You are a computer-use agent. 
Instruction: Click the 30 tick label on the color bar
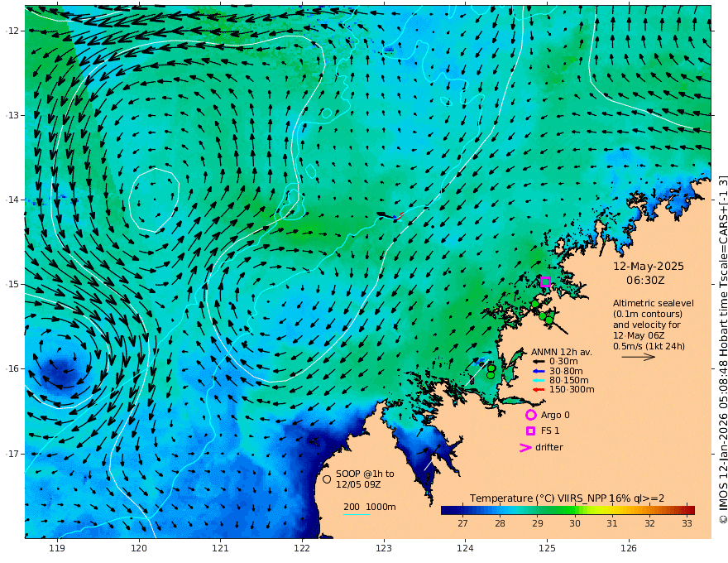pyautogui.click(x=575, y=523)
